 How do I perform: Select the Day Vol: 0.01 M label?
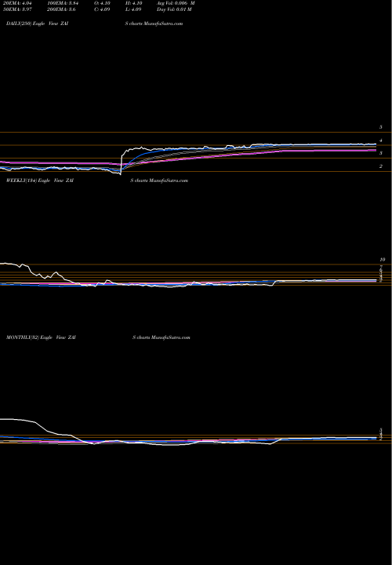(174, 9)
